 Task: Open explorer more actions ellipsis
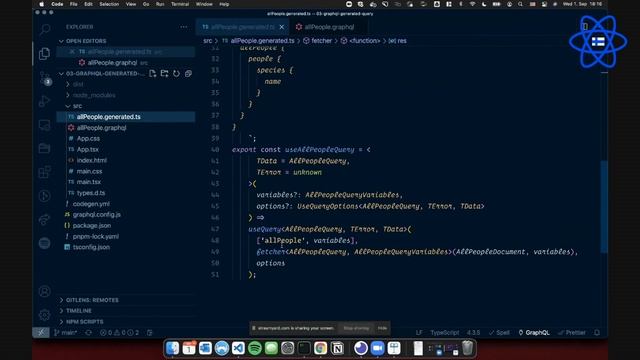(x=184, y=27)
